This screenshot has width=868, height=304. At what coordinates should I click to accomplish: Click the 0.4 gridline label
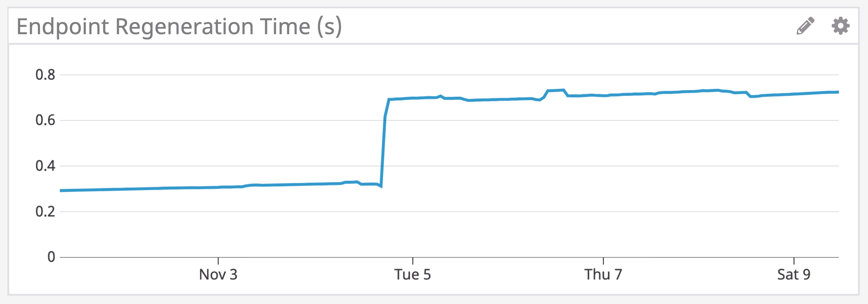point(46,166)
